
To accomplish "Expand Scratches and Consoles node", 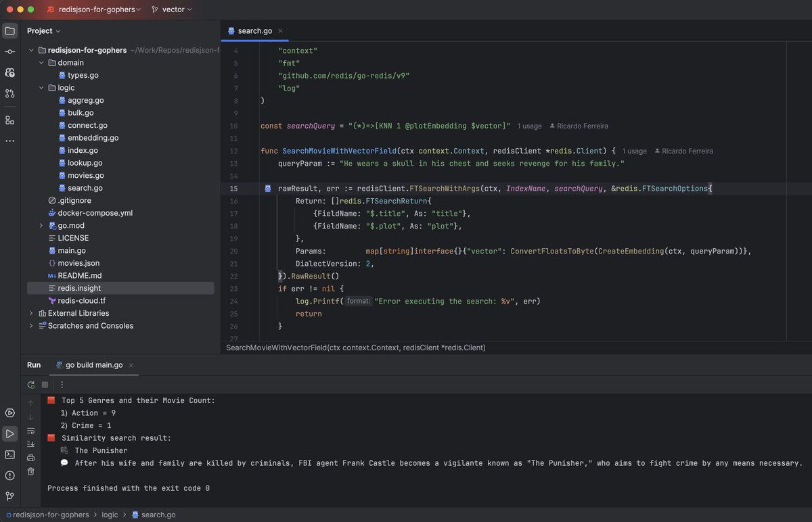I will pyautogui.click(x=31, y=326).
